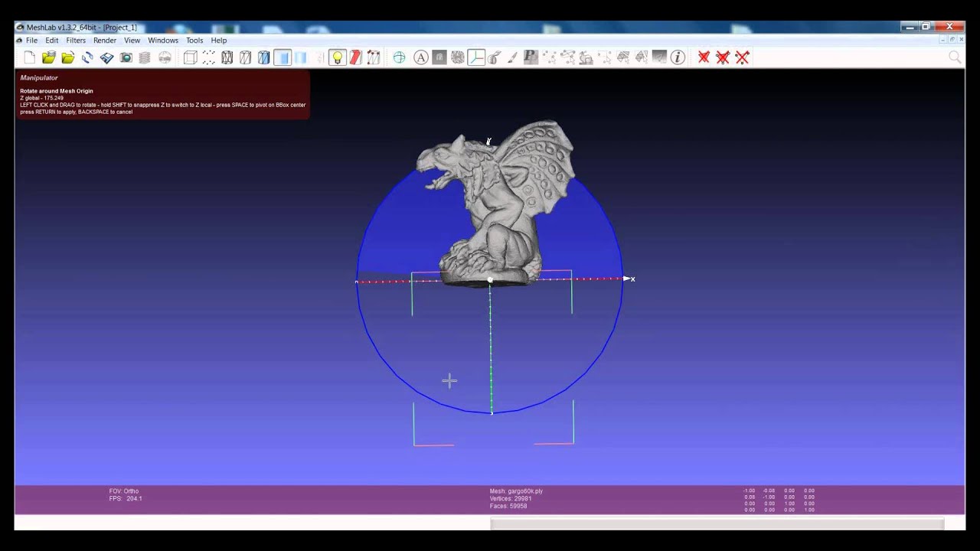Toggle wireframe render mode
The image size is (980, 551).
pos(227,57)
